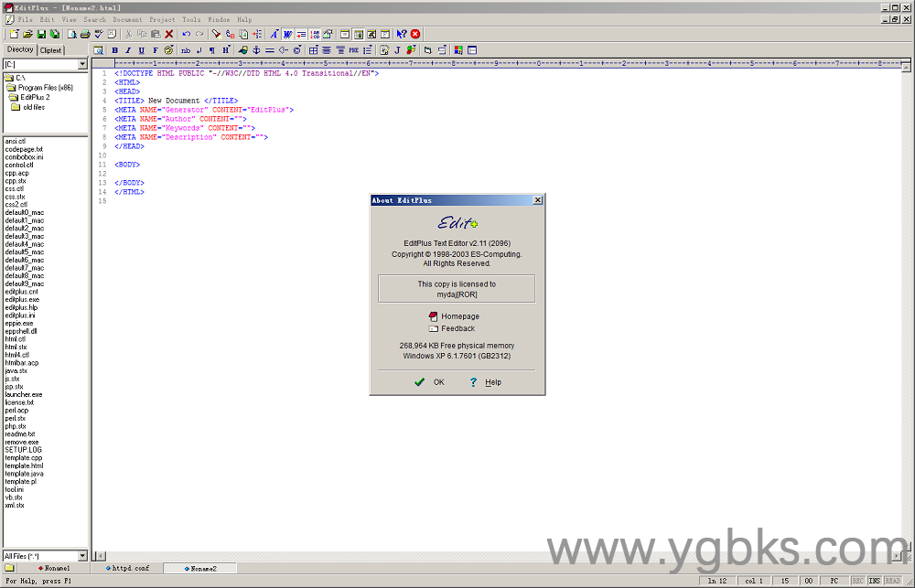Click View in Browser icon
The width and height of the screenshot is (915, 588).
[99, 50]
